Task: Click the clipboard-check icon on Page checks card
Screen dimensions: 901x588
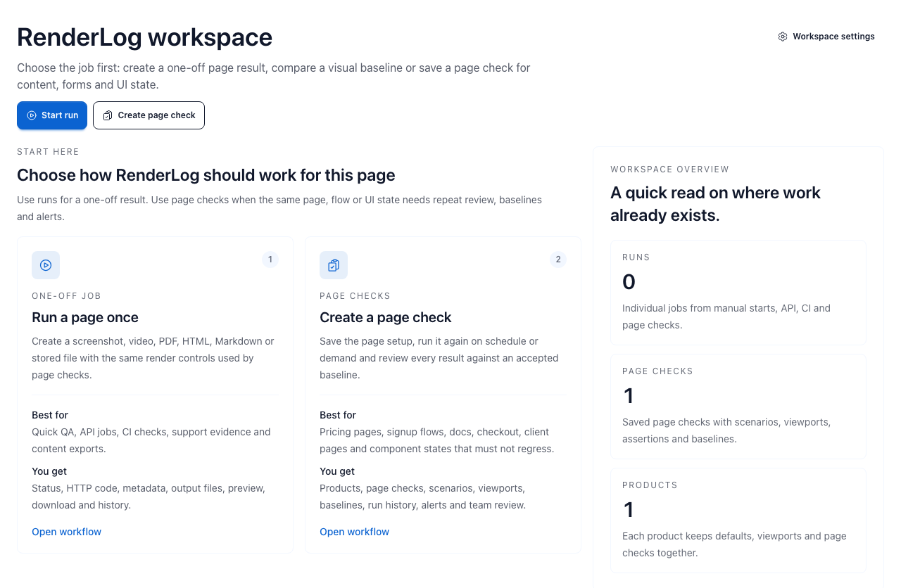Action: tap(334, 265)
